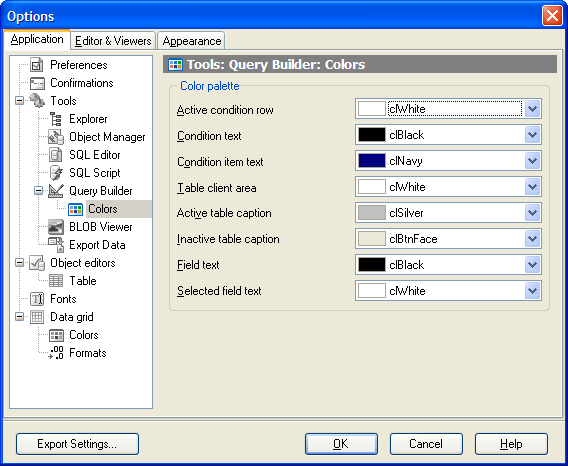This screenshot has width=568, height=466.
Task: Click the clSilver color swatch
Action: [x=372, y=213]
